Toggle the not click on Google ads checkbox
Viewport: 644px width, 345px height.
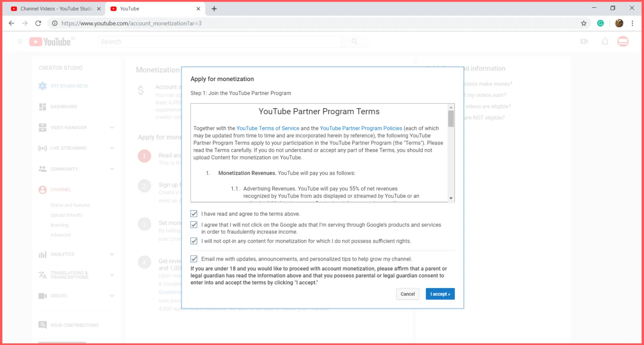[x=194, y=225]
